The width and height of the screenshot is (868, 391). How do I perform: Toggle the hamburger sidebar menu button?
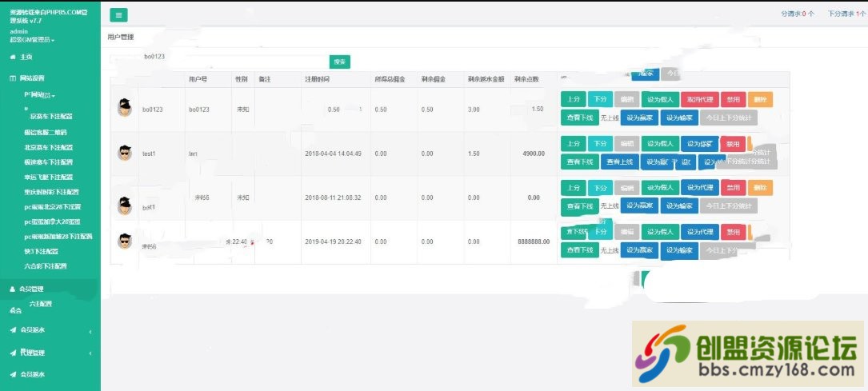pos(118,15)
